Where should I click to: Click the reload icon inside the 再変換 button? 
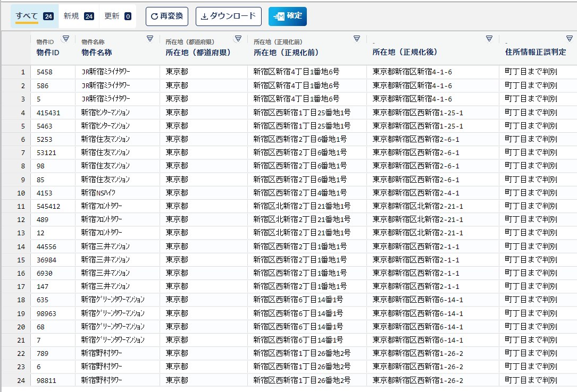pos(156,16)
